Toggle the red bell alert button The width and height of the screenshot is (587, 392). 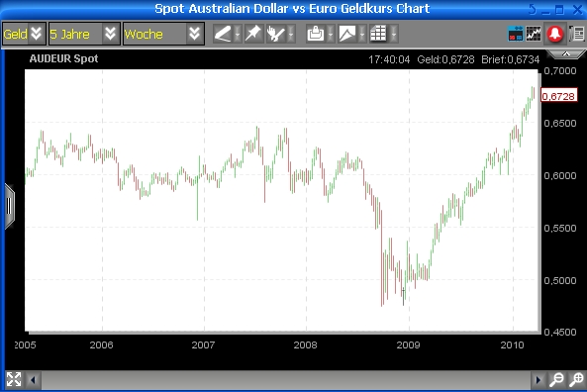click(x=554, y=34)
